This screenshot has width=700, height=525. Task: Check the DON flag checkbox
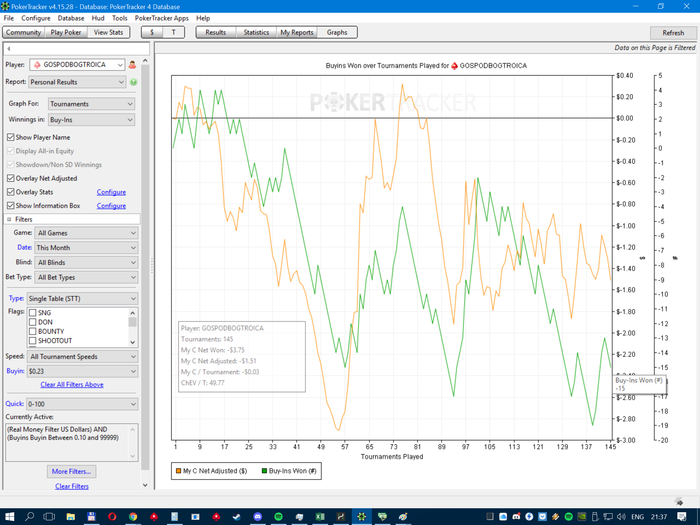[32, 322]
